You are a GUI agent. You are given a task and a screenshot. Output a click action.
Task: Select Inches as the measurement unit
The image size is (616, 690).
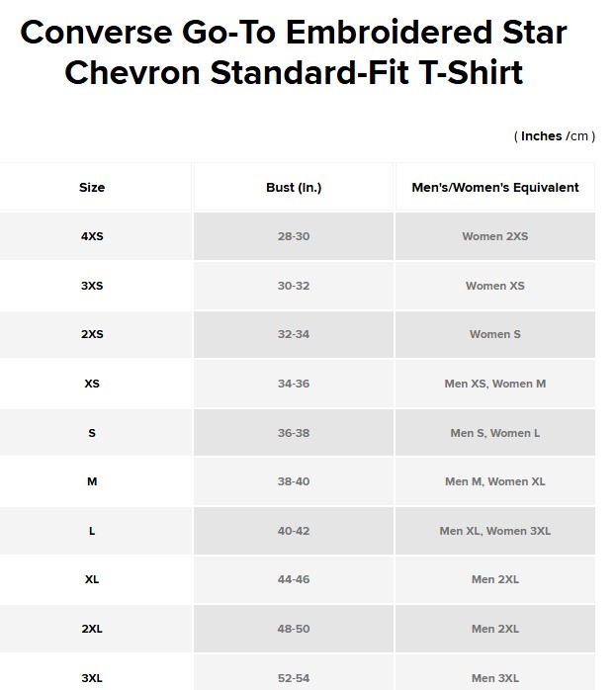tap(541, 136)
